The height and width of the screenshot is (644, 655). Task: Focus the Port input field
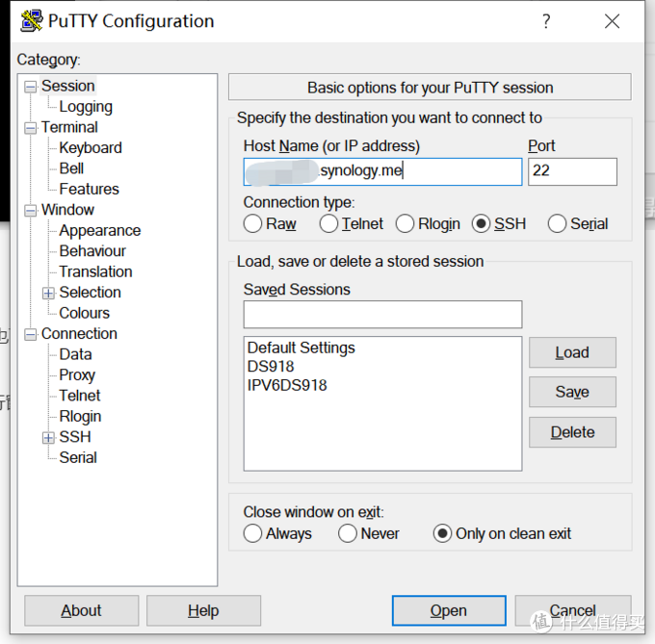[572, 171]
